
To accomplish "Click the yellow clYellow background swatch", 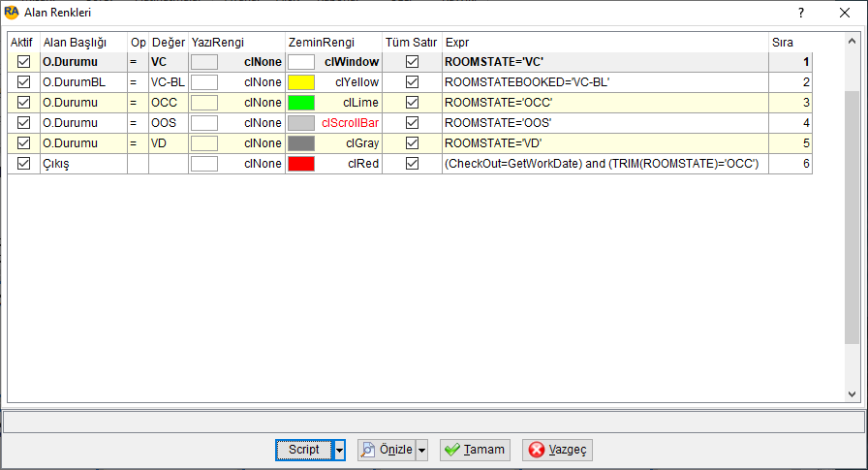I will [x=301, y=82].
